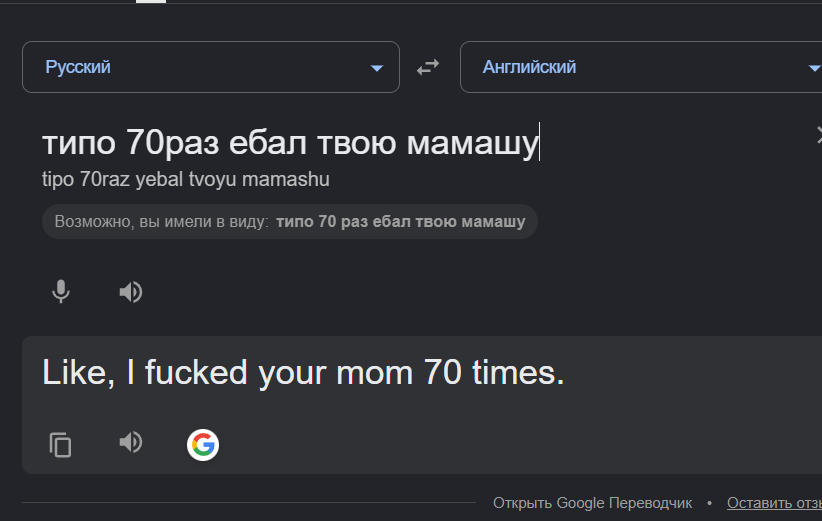The width and height of the screenshot is (822, 521).
Task: Open the Английский target language selector
Action: 641,67
